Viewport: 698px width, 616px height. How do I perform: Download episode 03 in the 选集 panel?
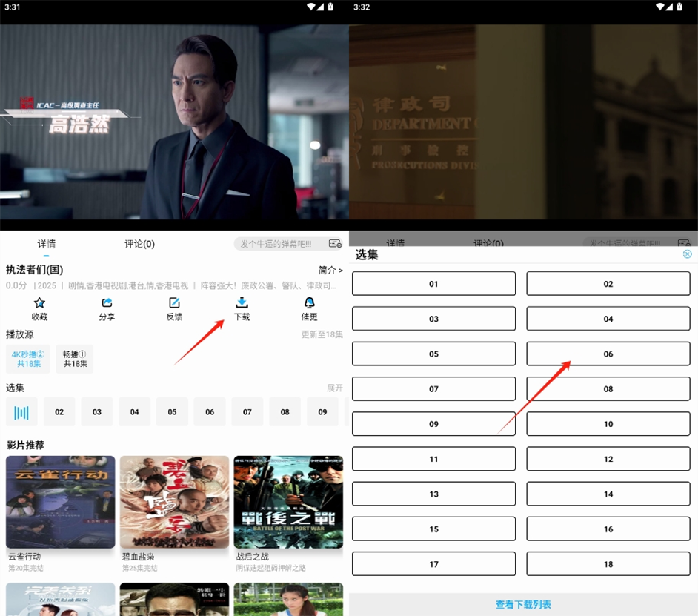pos(434,319)
